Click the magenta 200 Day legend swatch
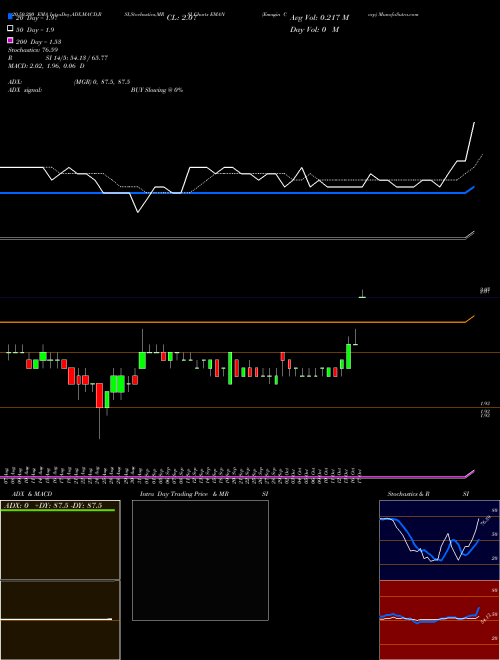 click(11, 40)
